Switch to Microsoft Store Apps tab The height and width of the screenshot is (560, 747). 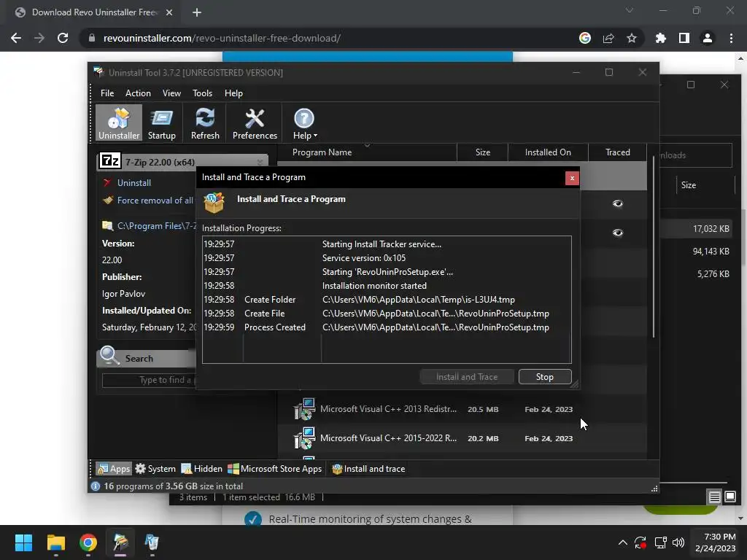click(275, 469)
